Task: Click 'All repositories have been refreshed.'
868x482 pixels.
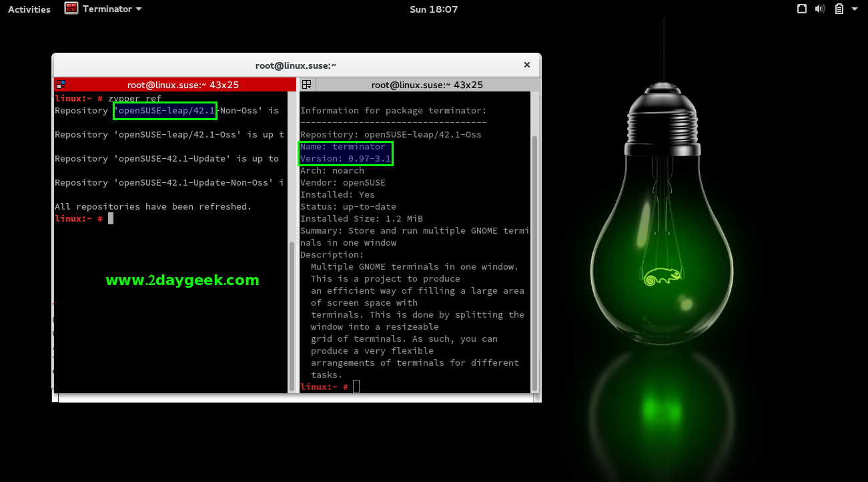Action: [153, 206]
